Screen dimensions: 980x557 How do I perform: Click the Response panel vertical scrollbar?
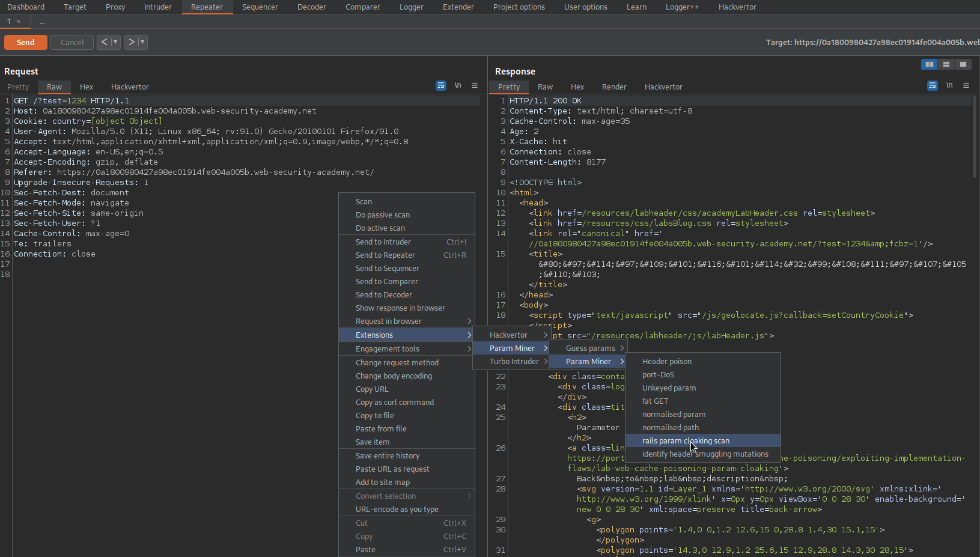(x=975, y=137)
